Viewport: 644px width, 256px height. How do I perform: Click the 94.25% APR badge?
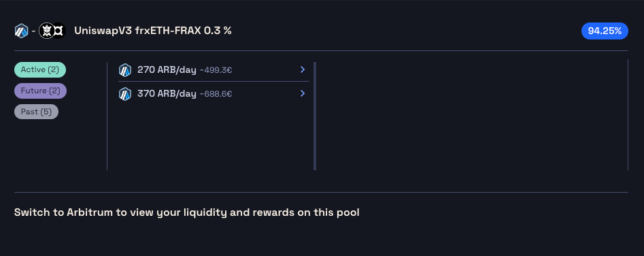[x=605, y=31]
